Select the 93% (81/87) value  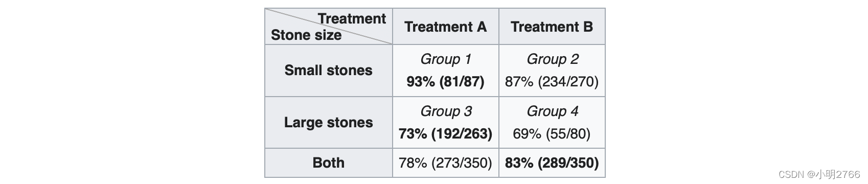click(445, 82)
